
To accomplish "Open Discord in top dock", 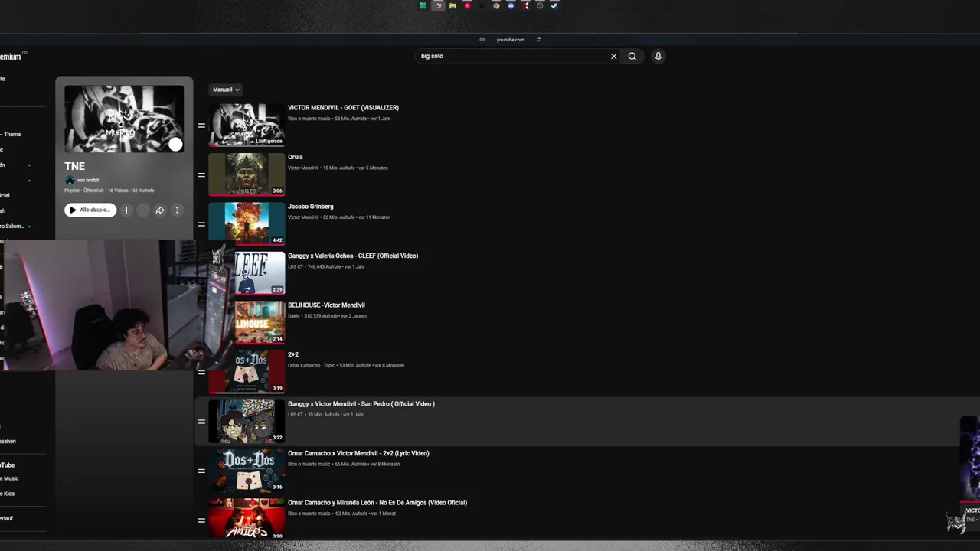I will 511,5.
